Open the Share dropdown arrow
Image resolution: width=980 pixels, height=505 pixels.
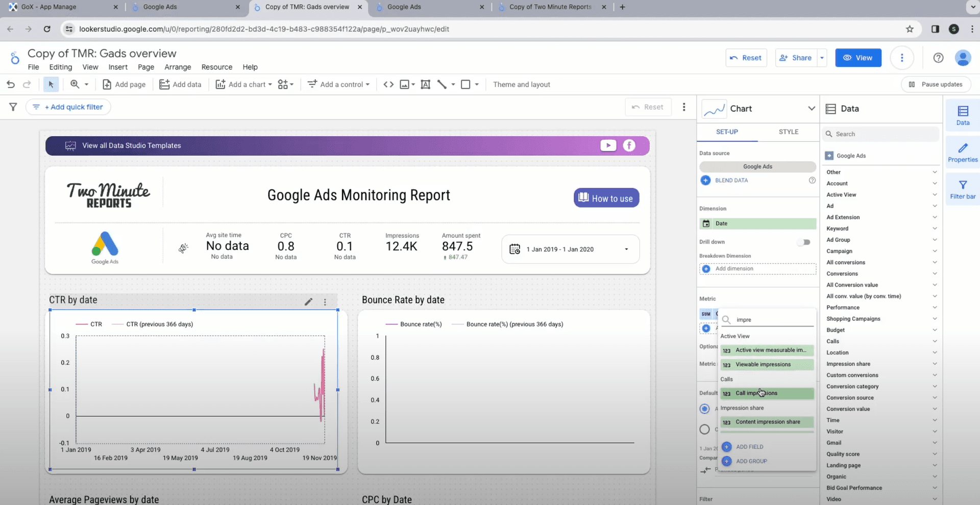coord(822,58)
